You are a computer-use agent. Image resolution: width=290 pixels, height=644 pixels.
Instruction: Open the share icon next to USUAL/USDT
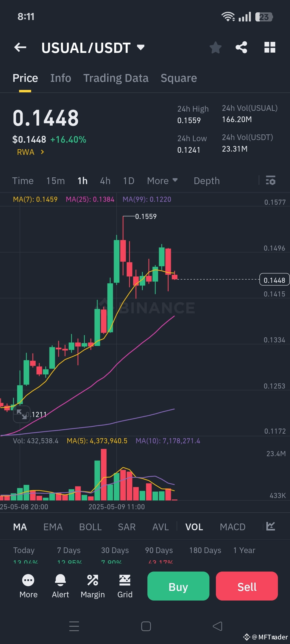[241, 47]
